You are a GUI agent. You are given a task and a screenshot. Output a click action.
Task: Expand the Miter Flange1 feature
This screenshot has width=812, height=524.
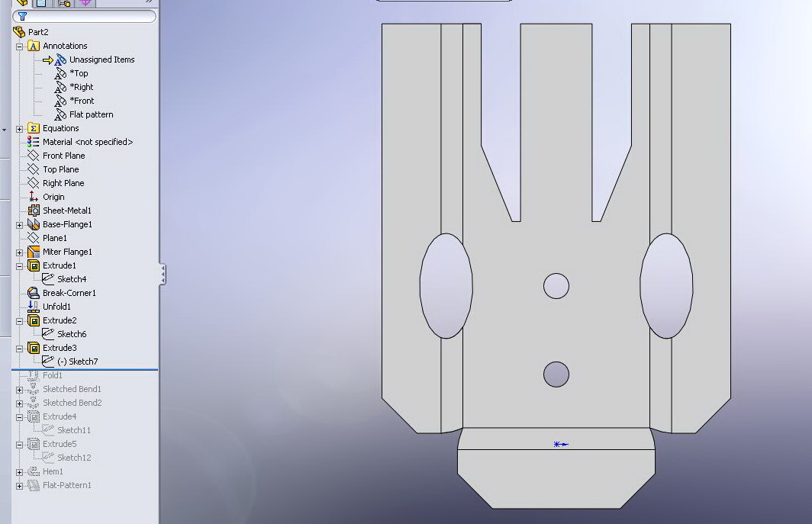20,252
